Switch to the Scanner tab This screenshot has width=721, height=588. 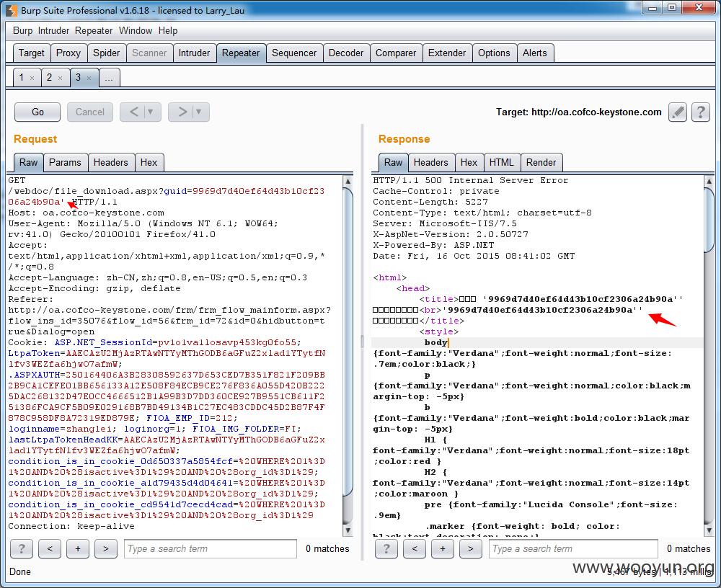[x=149, y=53]
